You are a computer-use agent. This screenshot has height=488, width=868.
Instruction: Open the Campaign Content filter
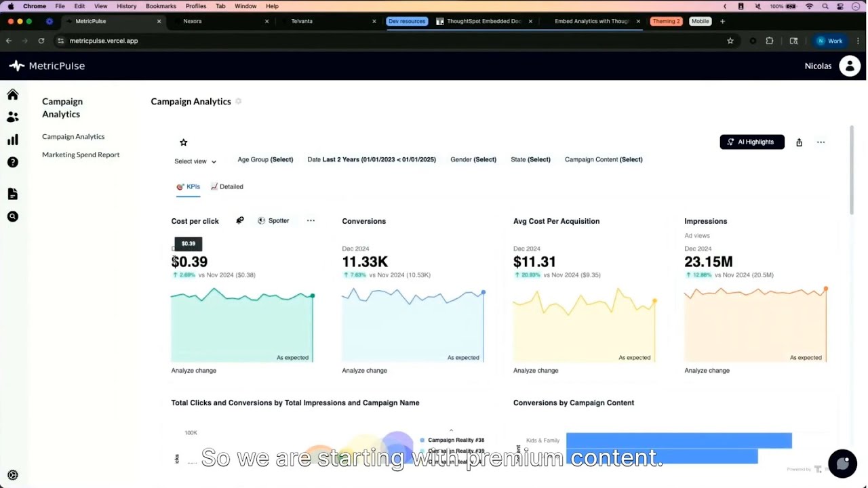(604, 159)
